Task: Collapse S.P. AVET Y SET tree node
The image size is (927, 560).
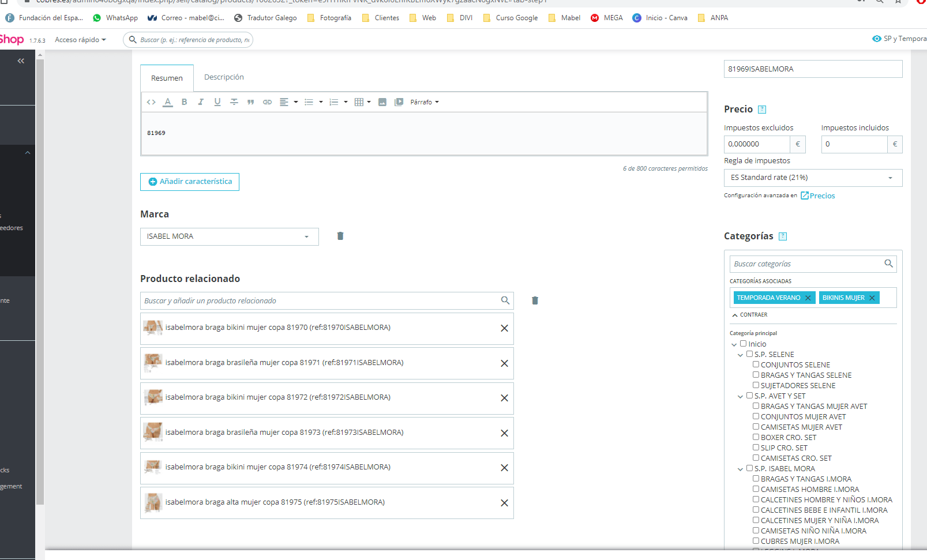Action: (741, 397)
